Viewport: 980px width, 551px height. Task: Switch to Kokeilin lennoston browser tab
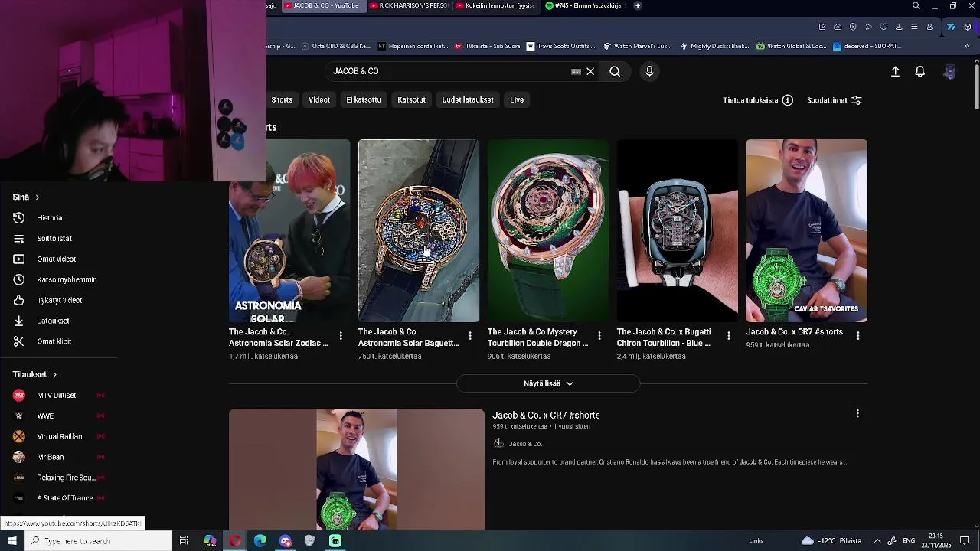coord(496,5)
